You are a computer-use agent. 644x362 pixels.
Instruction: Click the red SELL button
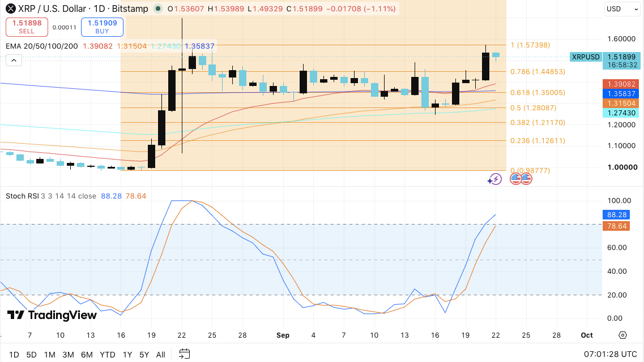(27, 27)
